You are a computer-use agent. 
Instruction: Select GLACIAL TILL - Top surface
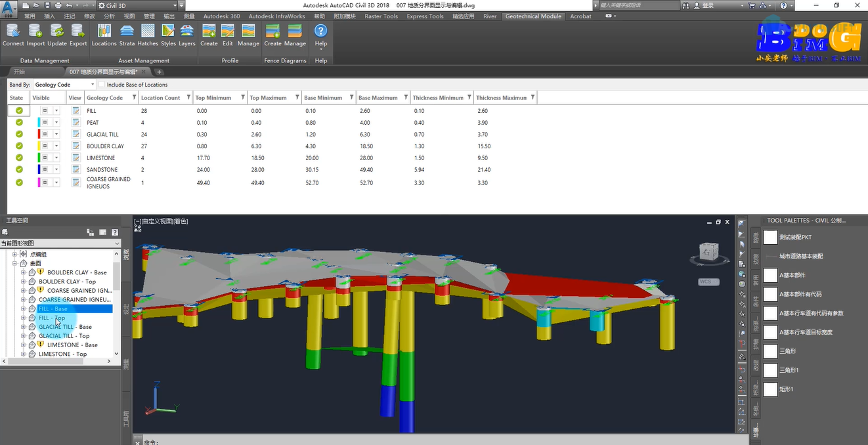(x=64, y=336)
